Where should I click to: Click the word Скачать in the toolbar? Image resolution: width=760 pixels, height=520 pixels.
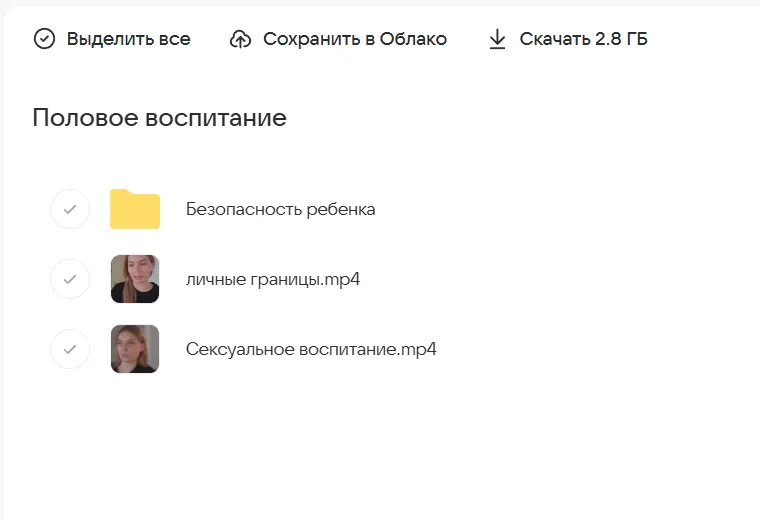click(552, 39)
